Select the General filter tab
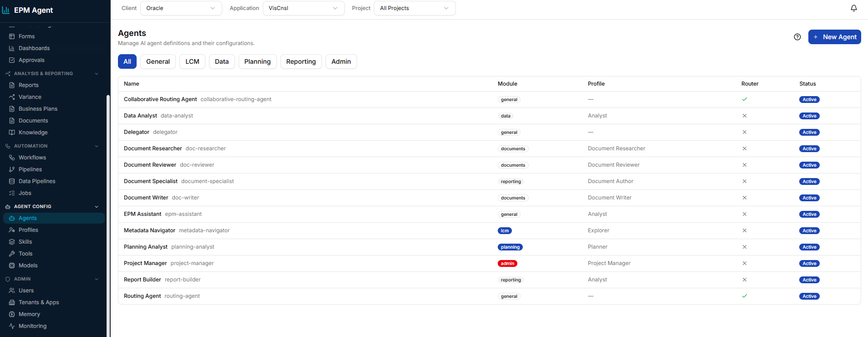Viewport: 868px width, 337px height. 158,61
